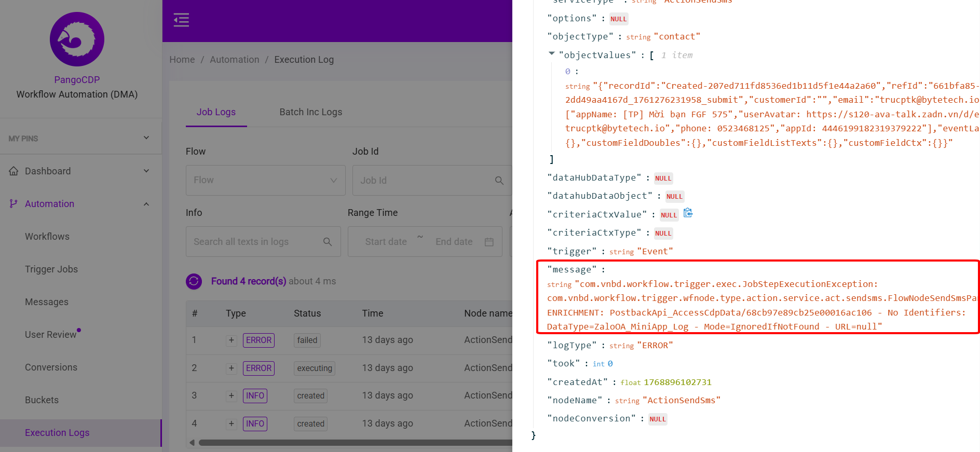This screenshot has width=980, height=452.
Task: Expand row 1 with the plus button
Action: (232, 340)
